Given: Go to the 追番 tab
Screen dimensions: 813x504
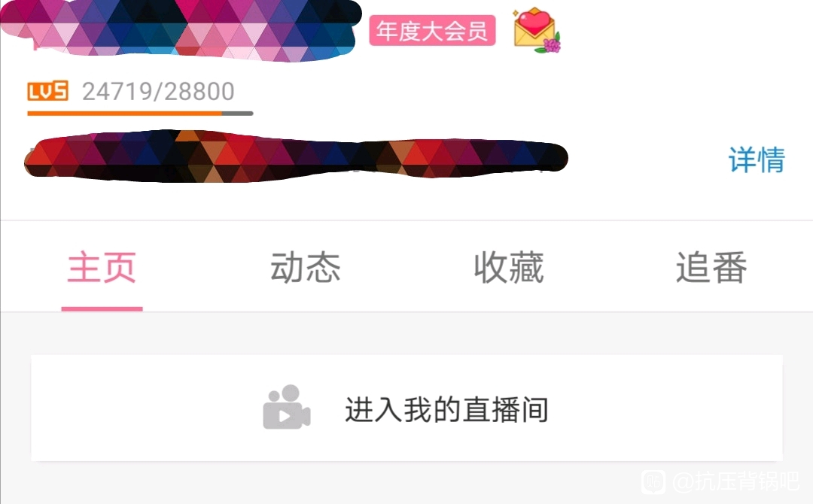Looking at the screenshot, I should [711, 267].
